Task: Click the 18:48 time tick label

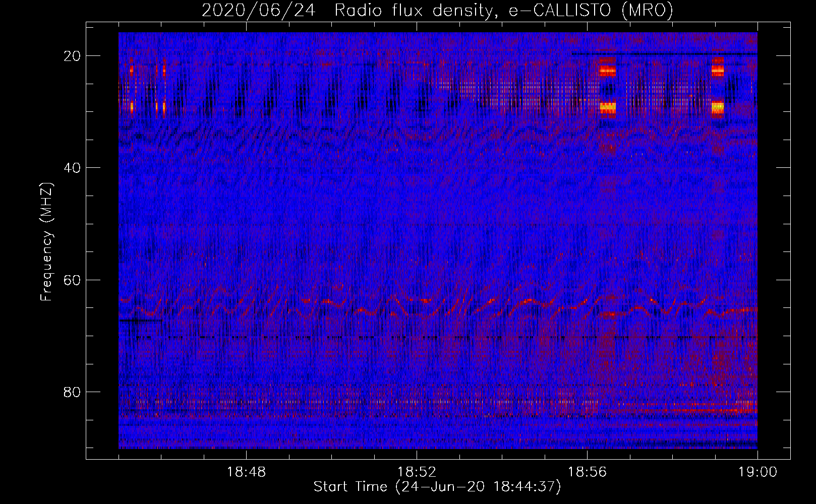Action: [246, 472]
